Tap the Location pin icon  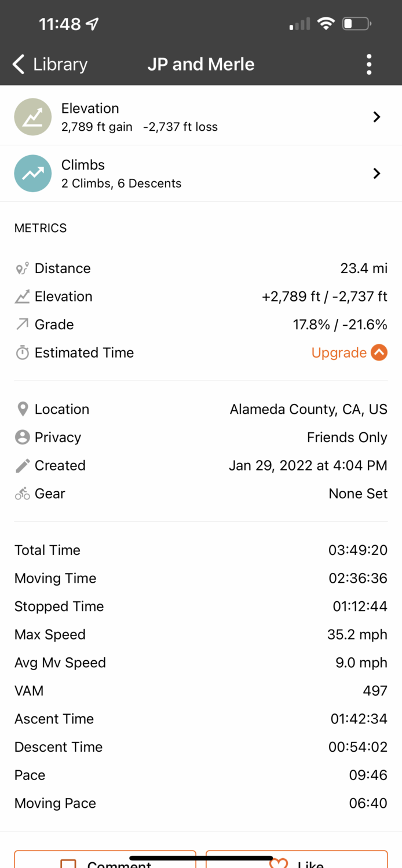tap(23, 409)
